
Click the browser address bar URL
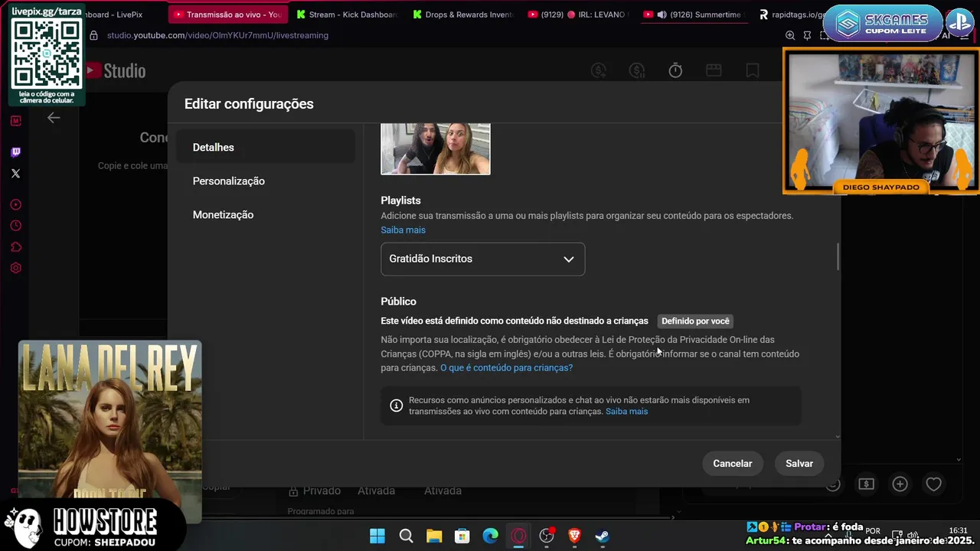coord(217,35)
